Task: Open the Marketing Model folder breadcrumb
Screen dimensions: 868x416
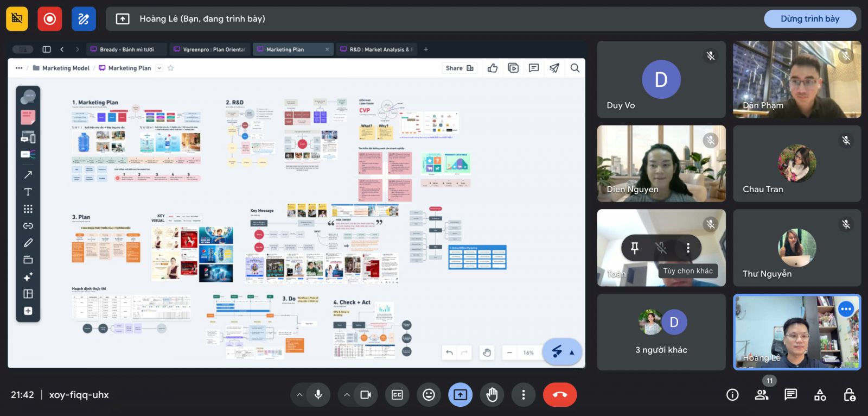Action: [x=61, y=68]
